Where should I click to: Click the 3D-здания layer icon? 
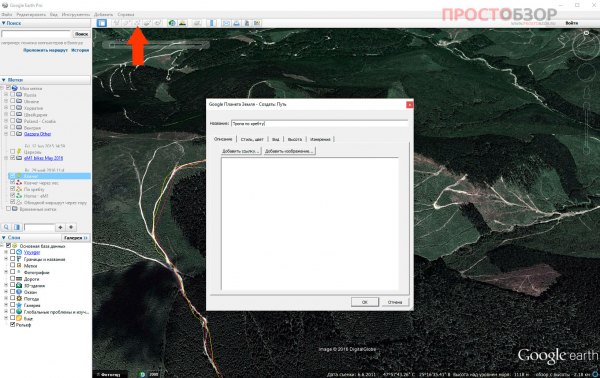pyautogui.click(x=19, y=285)
